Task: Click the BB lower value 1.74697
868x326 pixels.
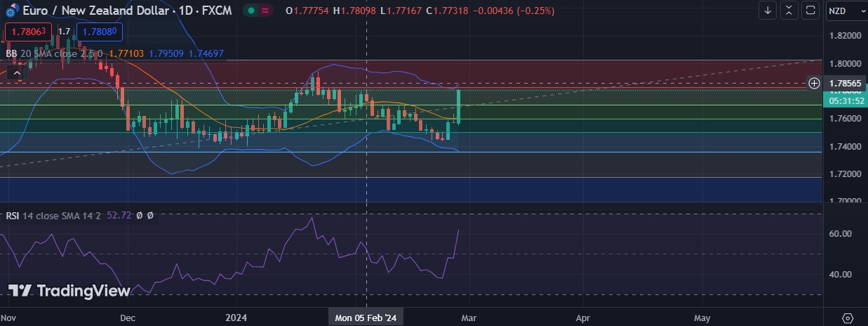Action: (206, 53)
